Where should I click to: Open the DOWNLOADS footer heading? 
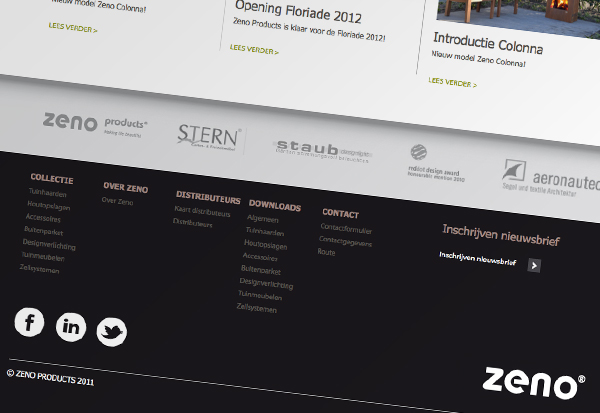tap(275, 206)
